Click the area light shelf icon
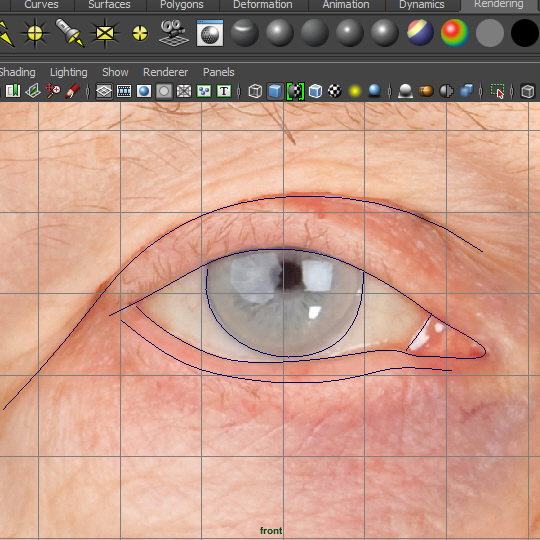 [105, 33]
